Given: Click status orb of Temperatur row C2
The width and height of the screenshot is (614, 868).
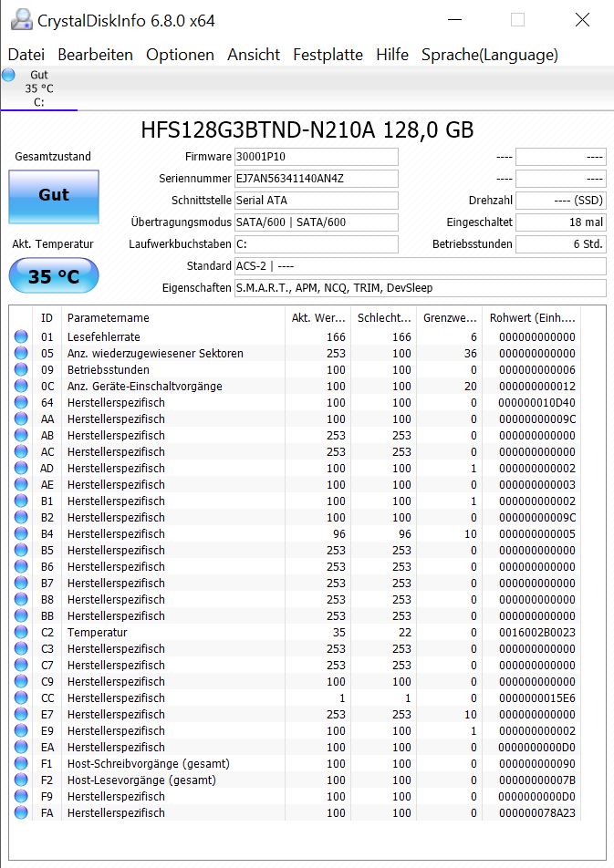Looking at the screenshot, I should click(21, 632).
